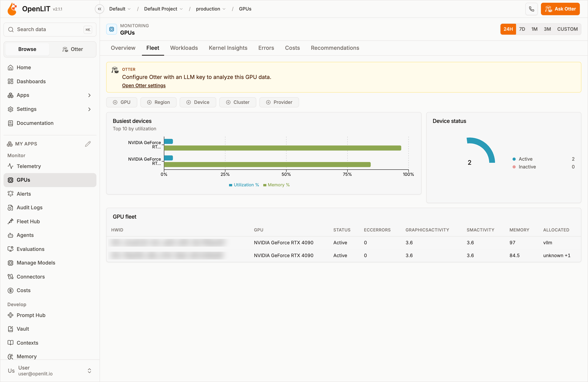Image resolution: width=588 pixels, height=382 pixels.
Task: Open Vault in sidebar
Action: [50, 329]
